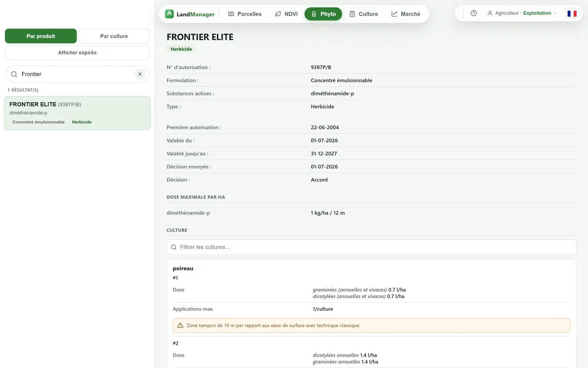Select the FRONTIER ELITE result card
The width and height of the screenshot is (588, 368).
77,113
